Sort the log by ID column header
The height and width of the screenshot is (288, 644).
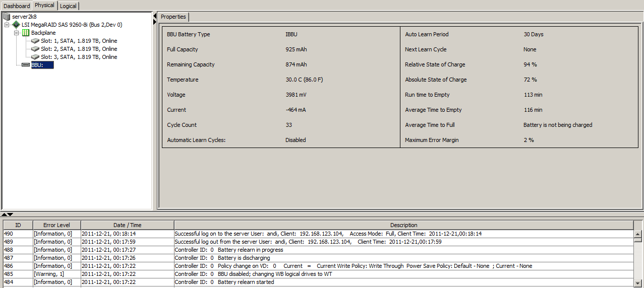tap(18, 225)
